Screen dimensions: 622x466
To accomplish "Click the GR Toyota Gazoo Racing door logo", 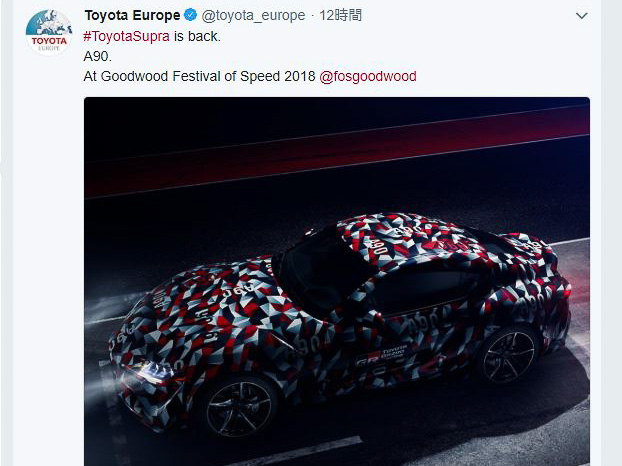I will click(381, 355).
